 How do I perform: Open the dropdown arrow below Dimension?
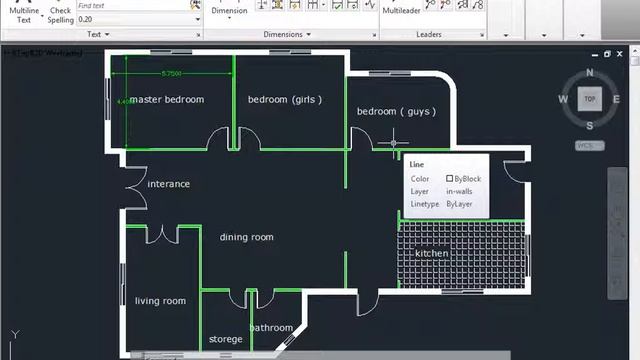[x=229, y=18]
